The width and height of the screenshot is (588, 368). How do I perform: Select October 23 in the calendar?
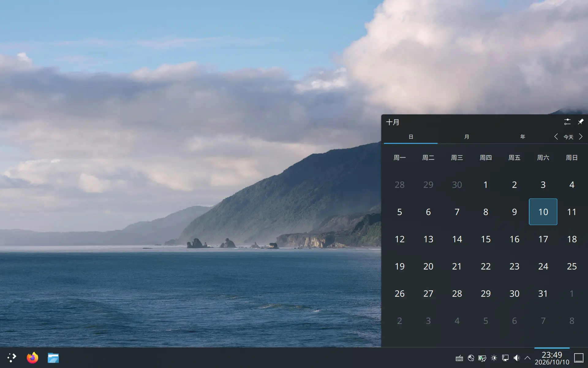pyautogui.click(x=514, y=266)
